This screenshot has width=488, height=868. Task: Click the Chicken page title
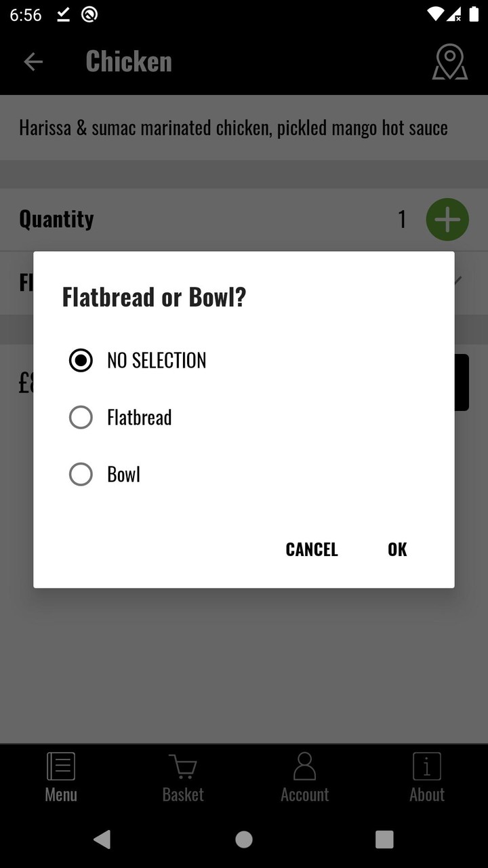(x=129, y=62)
